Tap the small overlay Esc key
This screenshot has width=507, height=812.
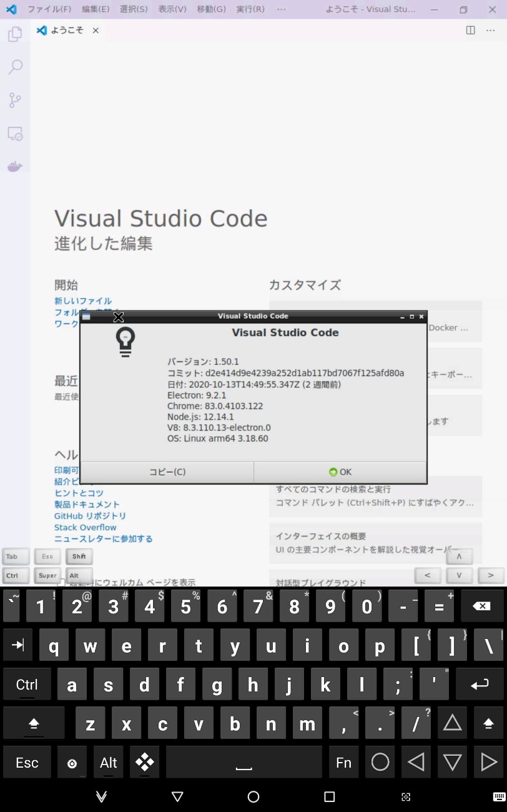pos(47,557)
